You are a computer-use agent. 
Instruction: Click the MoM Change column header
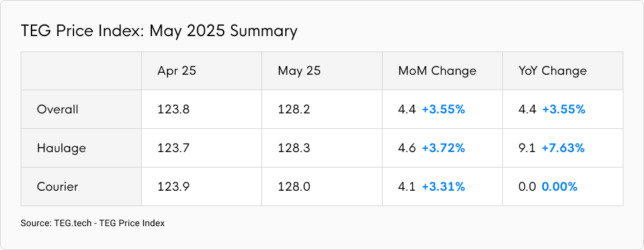437,71
